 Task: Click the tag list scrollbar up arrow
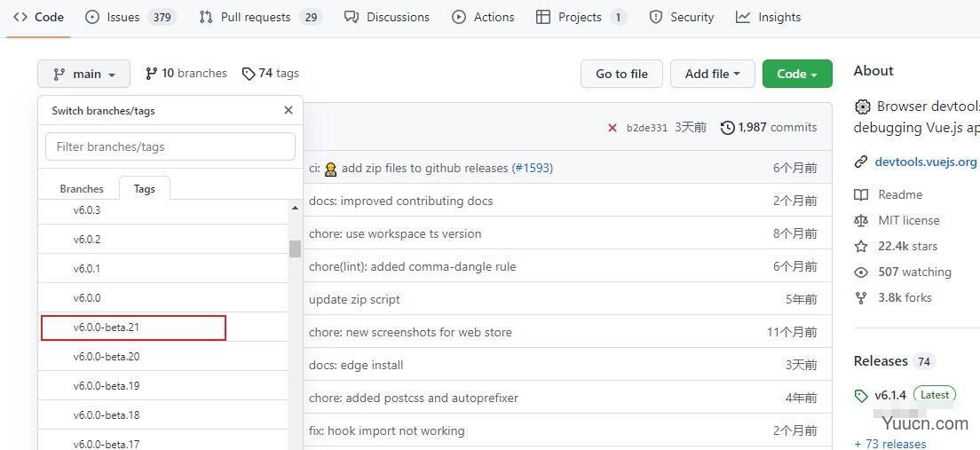click(x=295, y=208)
